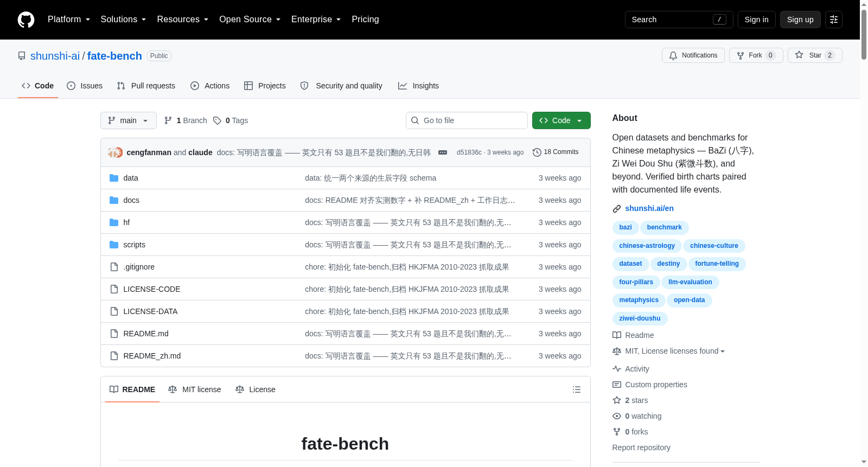This screenshot has width=868, height=467.
Task: Click the link icon beside shunshi.ai/en
Action: (x=617, y=209)
